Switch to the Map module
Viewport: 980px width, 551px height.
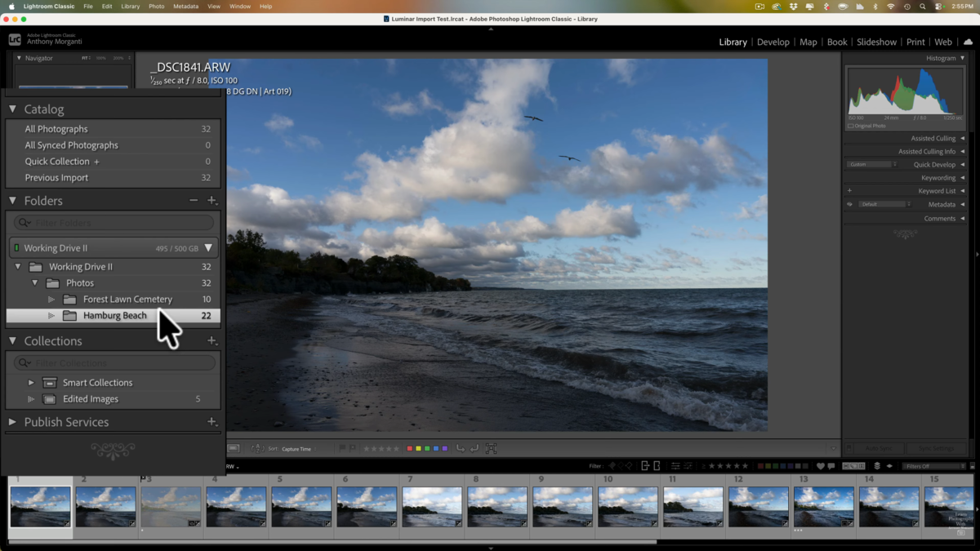pyautogui.click(x=808, y=42)
